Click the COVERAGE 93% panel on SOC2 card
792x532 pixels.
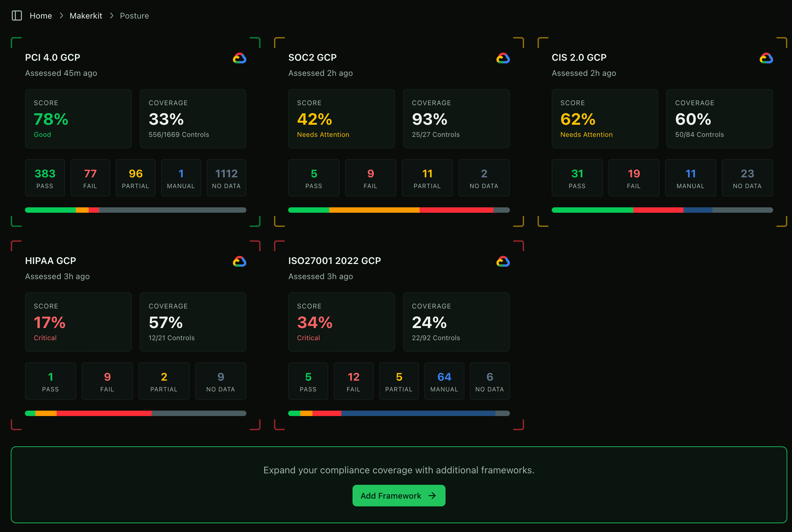click(456, 118)
